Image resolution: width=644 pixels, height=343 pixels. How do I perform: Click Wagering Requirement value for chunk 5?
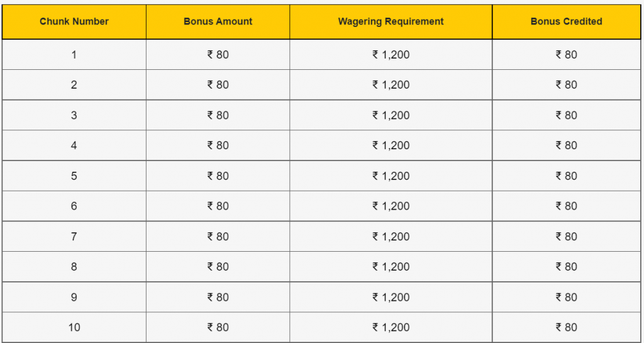pyautogui.click(x=391, y=176)
